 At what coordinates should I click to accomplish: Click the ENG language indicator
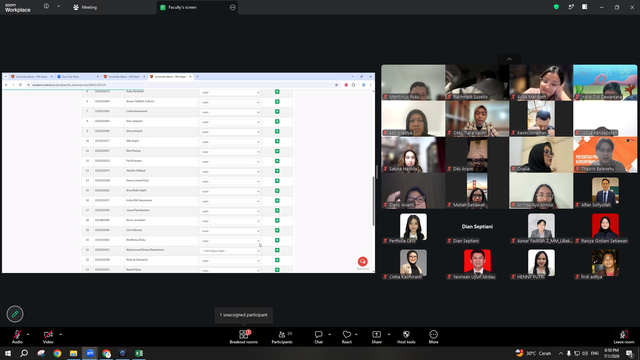tap(595, 353)
